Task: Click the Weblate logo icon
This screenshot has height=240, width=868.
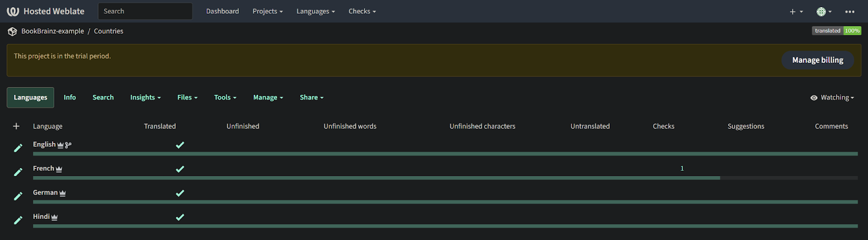Action: pyautogui.click(x=13, y=11)
